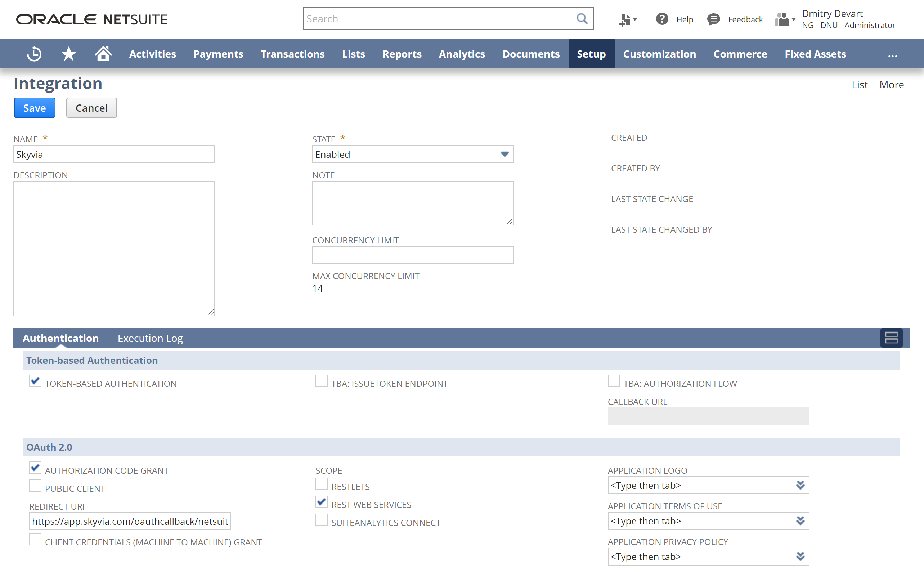
Task: Click the Cancel button
Action: (x=91, y=108)
